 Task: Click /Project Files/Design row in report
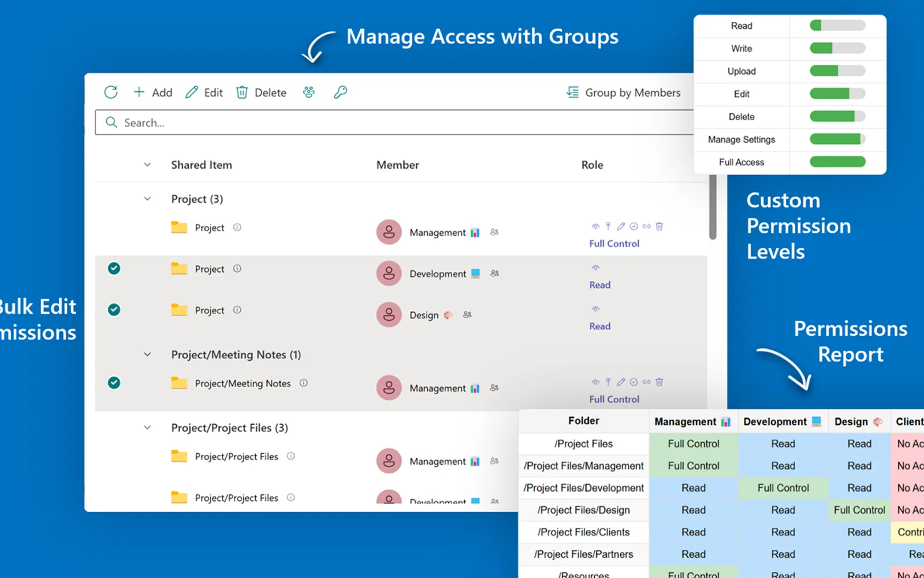(x=584, y=510)
